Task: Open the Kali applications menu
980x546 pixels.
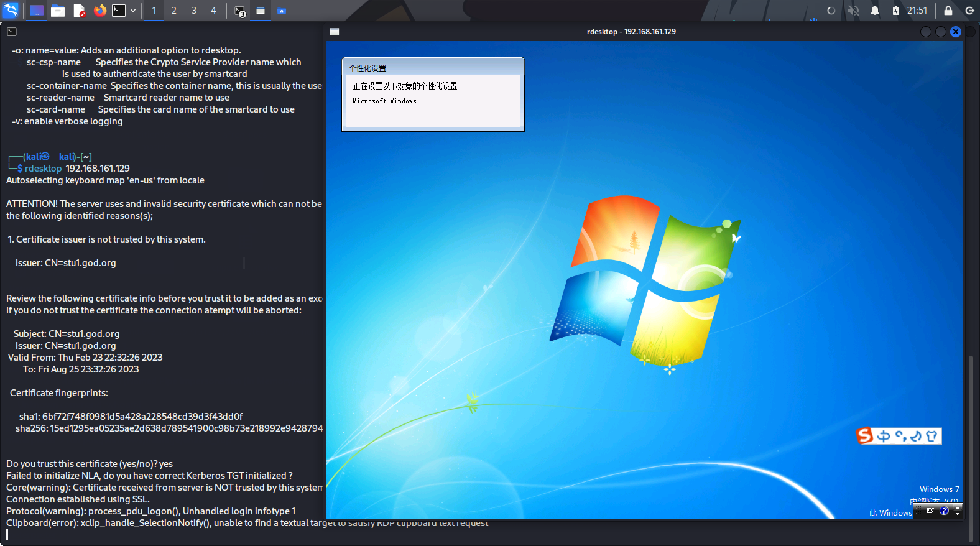Action: coord(11,10)
